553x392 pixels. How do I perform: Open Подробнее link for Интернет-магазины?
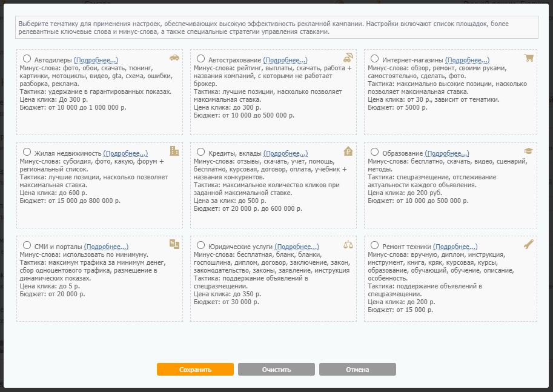click(467, 61)
